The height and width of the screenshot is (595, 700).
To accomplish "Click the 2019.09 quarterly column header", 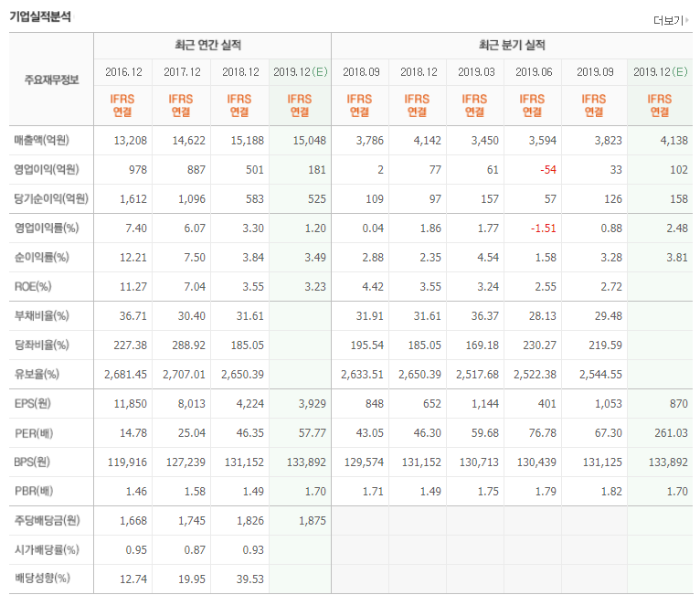I will [x=595, y=72].
